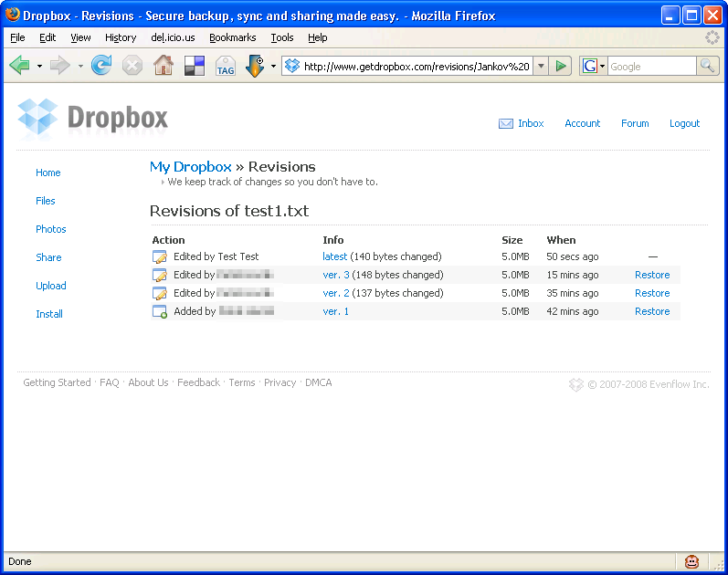Click the grey Forward arrow button
Viewport: 728px width, 575px height.
click(60, 66)
